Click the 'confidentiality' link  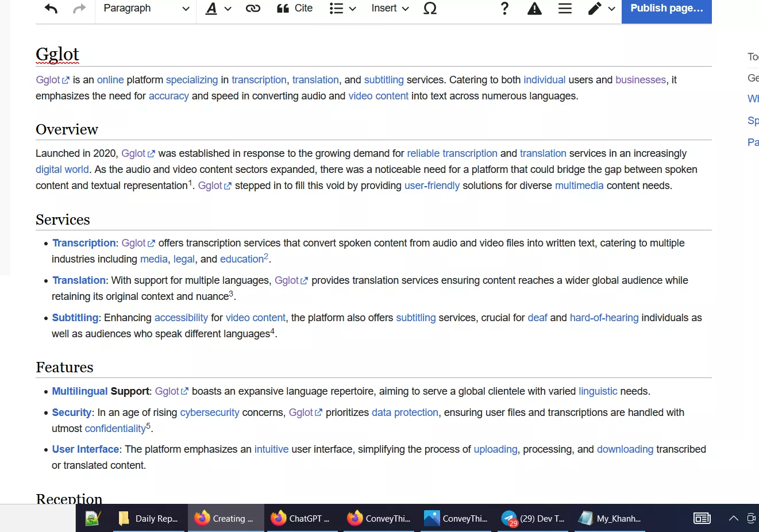point(115,429)
